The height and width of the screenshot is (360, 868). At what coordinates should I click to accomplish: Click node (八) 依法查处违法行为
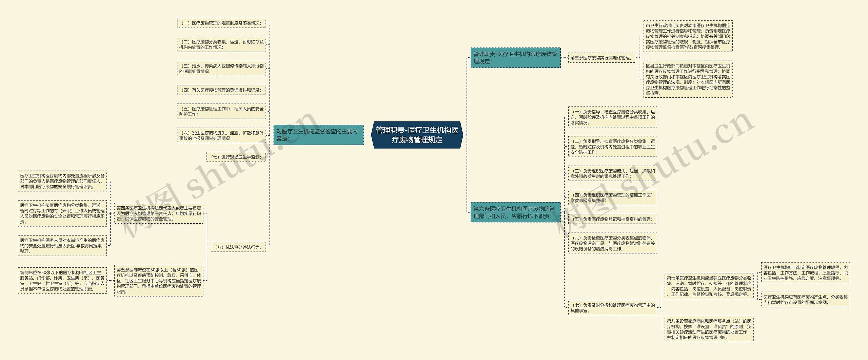coord(238,247)
